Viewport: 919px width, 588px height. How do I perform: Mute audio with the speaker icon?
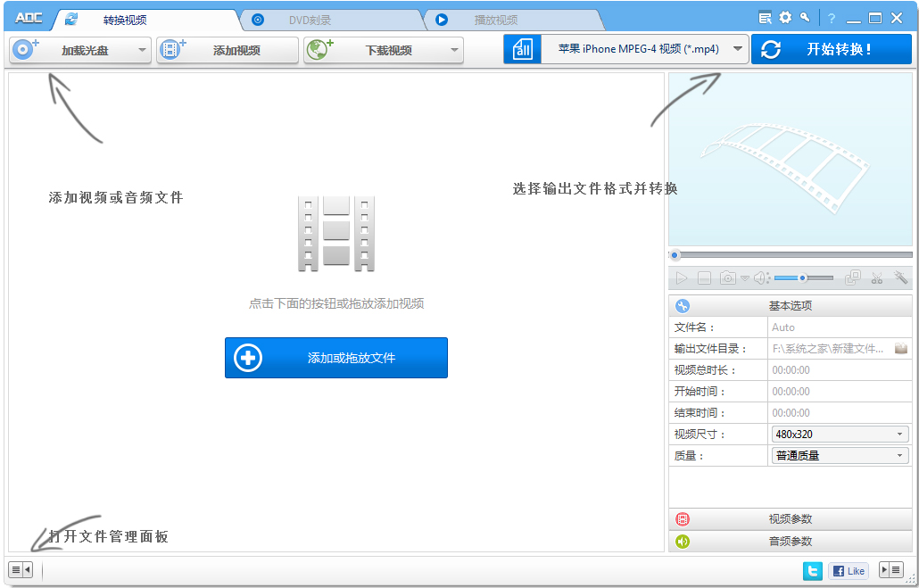tap(760, 278)
